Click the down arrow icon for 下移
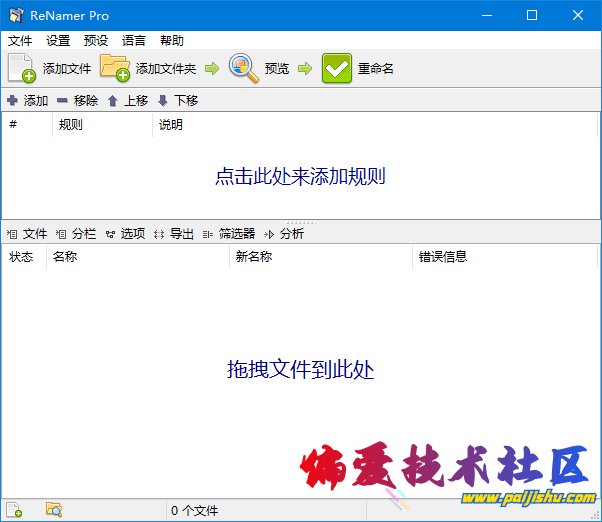 pyautogui.click(x=163, y=101)
